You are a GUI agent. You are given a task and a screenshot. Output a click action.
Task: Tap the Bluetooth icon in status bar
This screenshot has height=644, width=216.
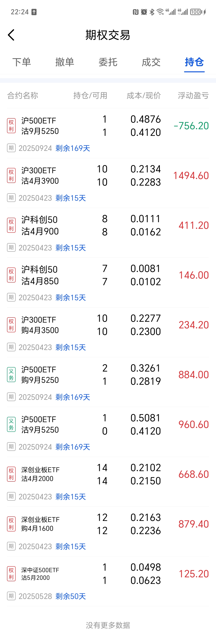coord(152,12)
